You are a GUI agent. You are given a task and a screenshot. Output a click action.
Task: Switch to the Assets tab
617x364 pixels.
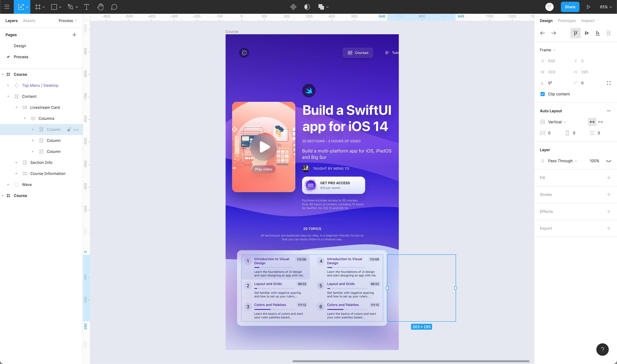[x=29, y=21]
